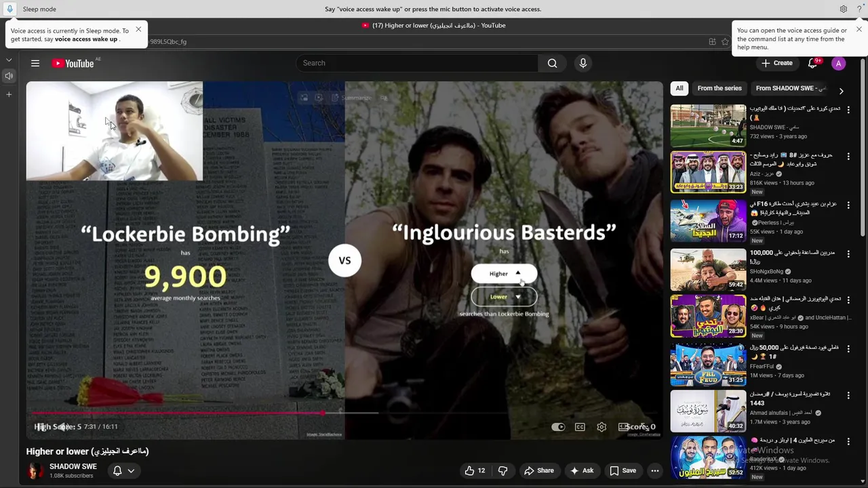The image size is (868, 488).
Task: Open the 40:32 Ahmad alnufais video thumbnail
Action: pyautogui.click(x=708, y=411)
